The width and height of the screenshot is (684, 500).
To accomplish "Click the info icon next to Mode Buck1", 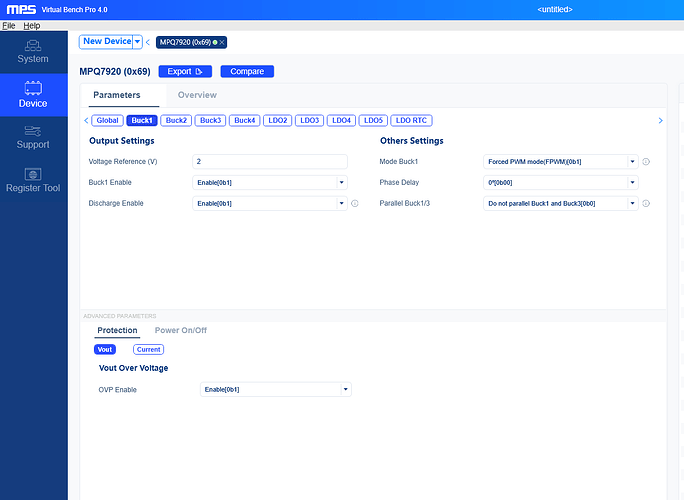I will [x=646, y=161].
